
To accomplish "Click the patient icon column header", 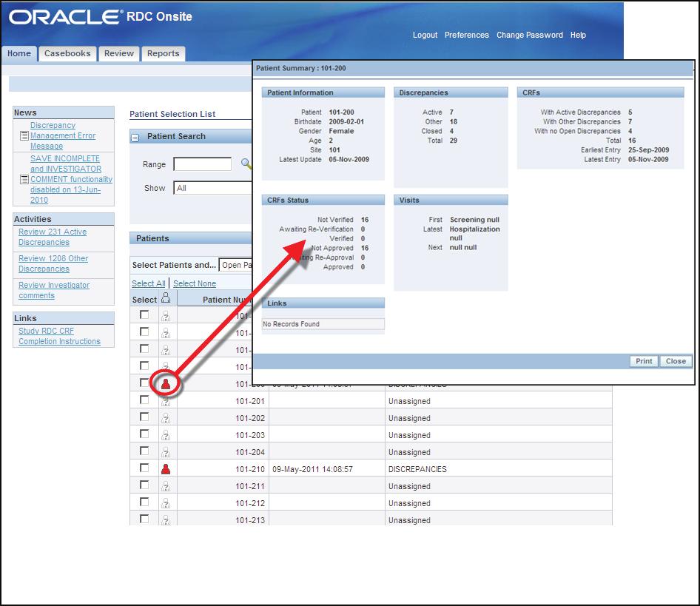I will (166, 298).
